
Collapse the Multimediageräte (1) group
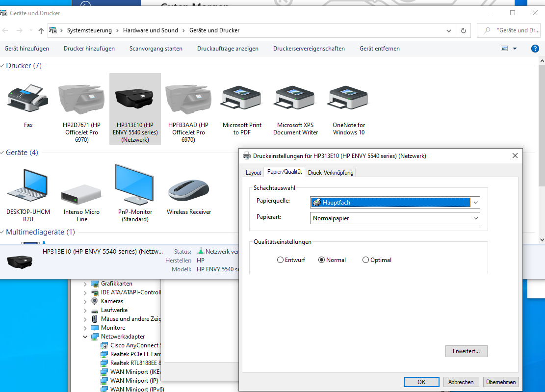2,232
